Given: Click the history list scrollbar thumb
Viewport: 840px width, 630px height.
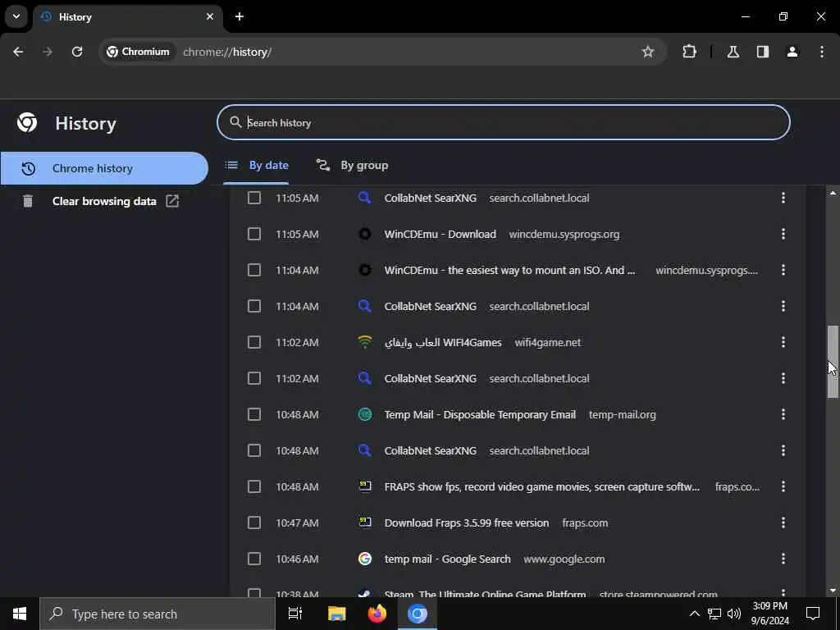Looking at the screenshot, I should pos(833,362).
